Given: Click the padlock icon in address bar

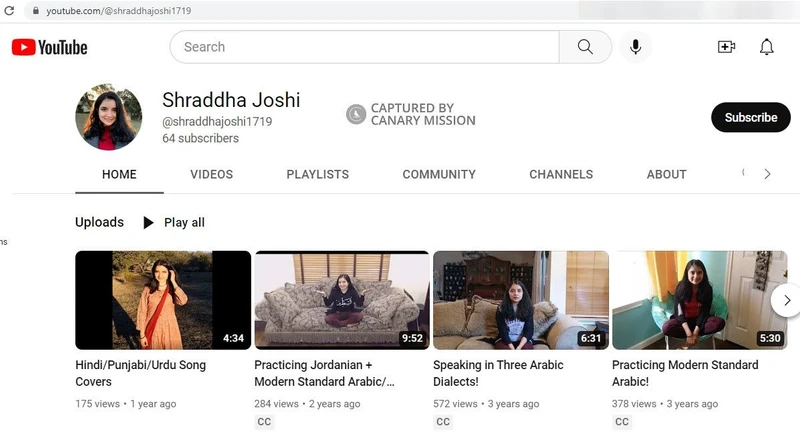Looking at the screenshot, I should click(36, 10).
